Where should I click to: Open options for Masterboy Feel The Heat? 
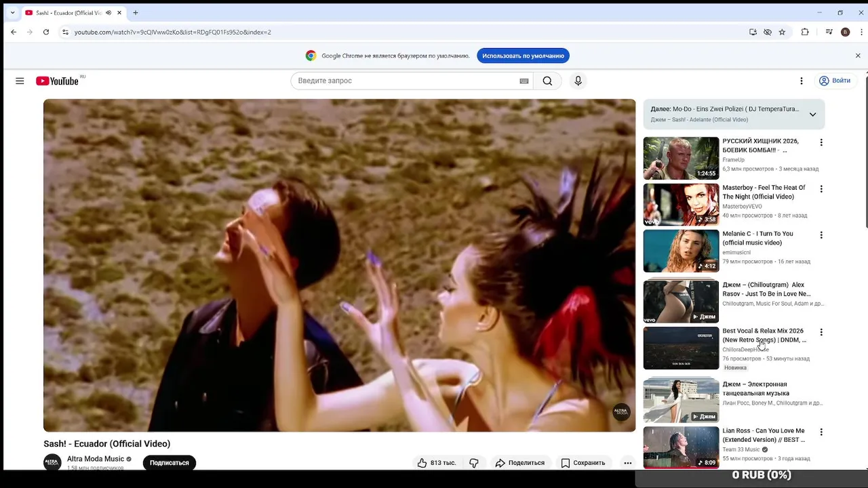[x=821, y=189]
